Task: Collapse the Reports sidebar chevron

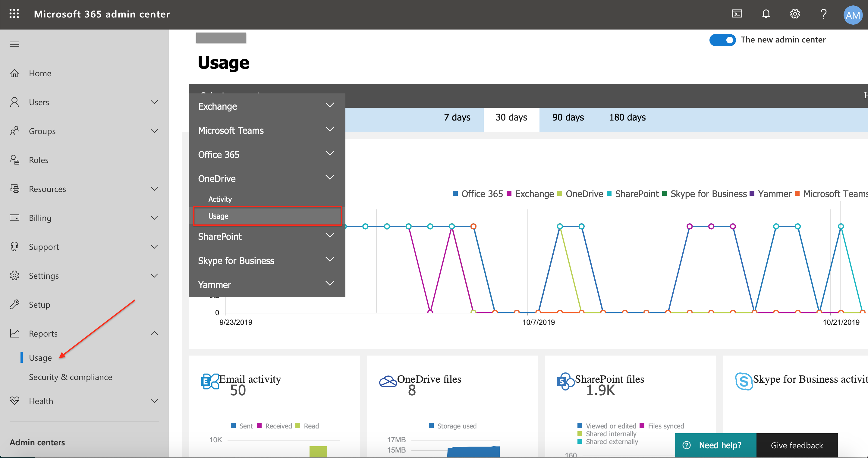Action: [x=154, y=333]
